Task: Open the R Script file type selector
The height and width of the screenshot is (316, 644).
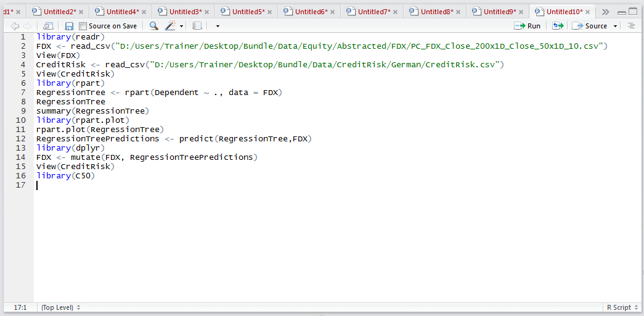Action: tap(622, 307)
